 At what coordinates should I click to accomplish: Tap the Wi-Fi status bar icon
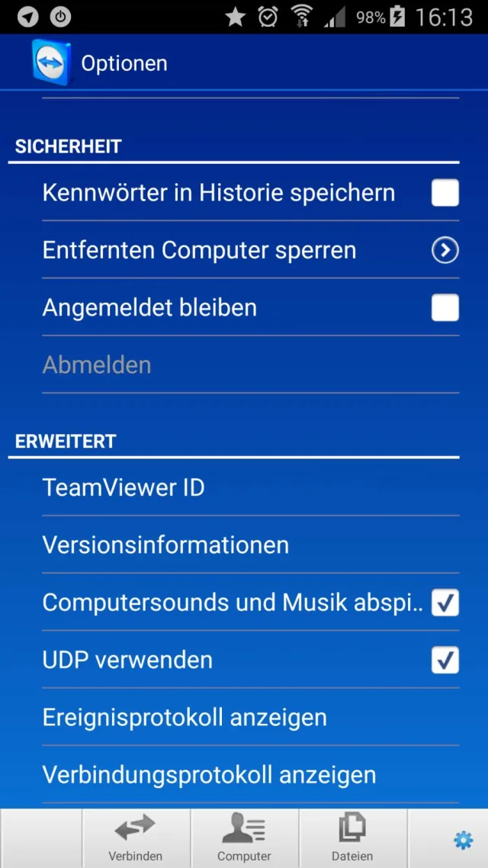click(302, 16)
